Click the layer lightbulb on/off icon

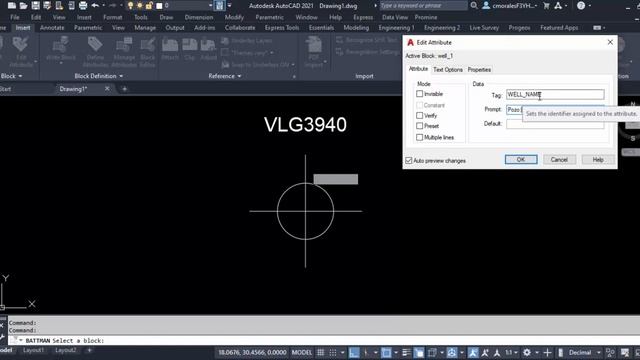(x=130, y=6)
